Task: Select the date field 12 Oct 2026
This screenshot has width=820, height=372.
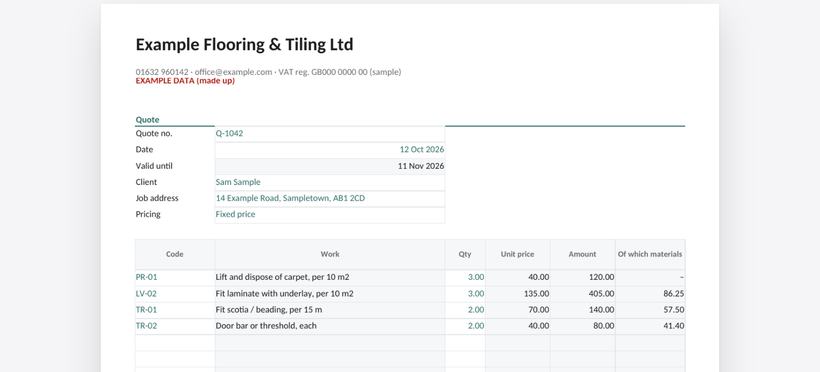Action: [x=330, y=150]
